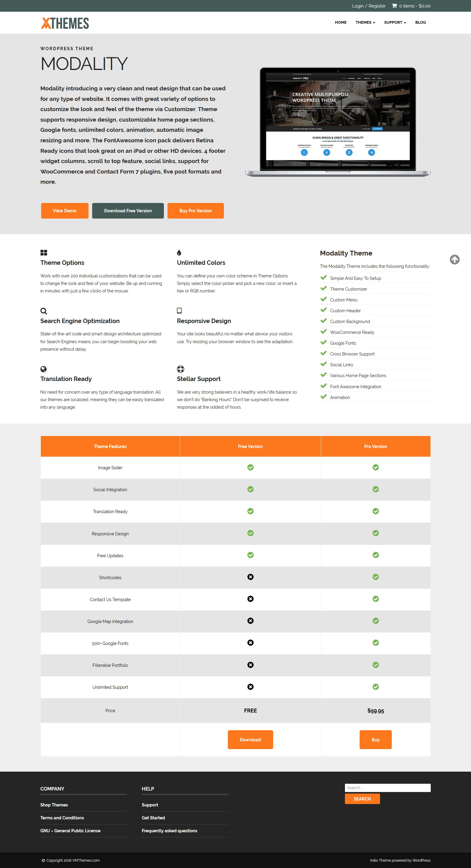
Task: Click the Download button in pricing table
Action: coord(250,739)
